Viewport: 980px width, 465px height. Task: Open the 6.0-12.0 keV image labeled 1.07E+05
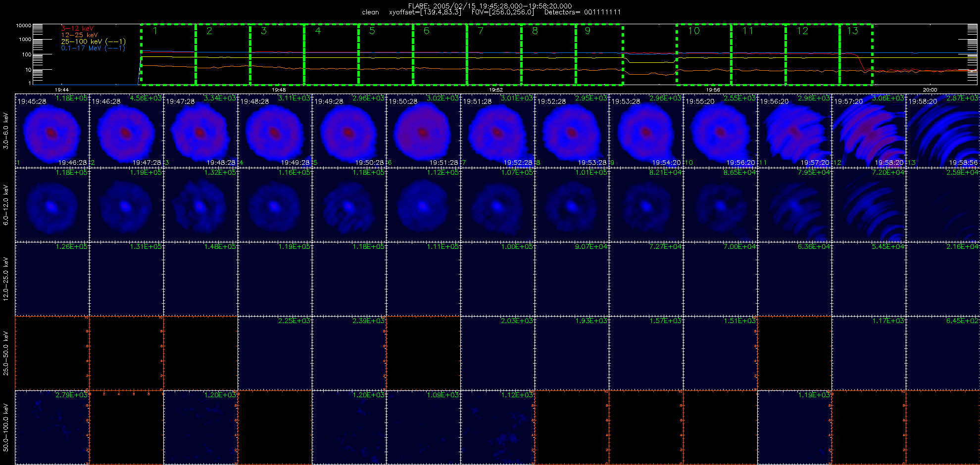pos(497,205)
